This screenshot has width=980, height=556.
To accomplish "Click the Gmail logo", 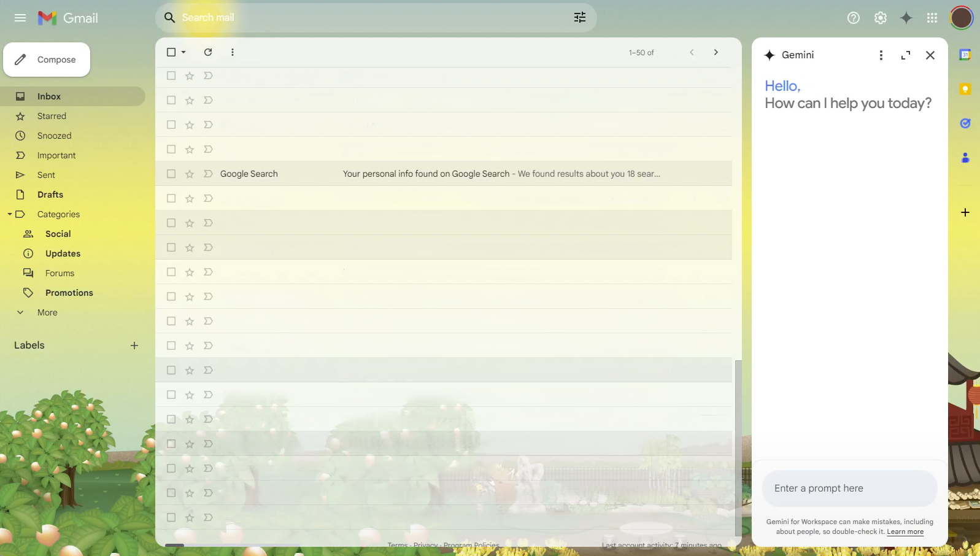I will (x=68, y=18).
